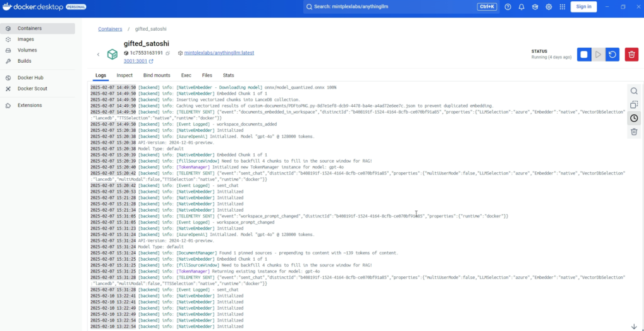Search logs with magnifier icon
This screenshot has height=331, width=644.
(634, 91)
